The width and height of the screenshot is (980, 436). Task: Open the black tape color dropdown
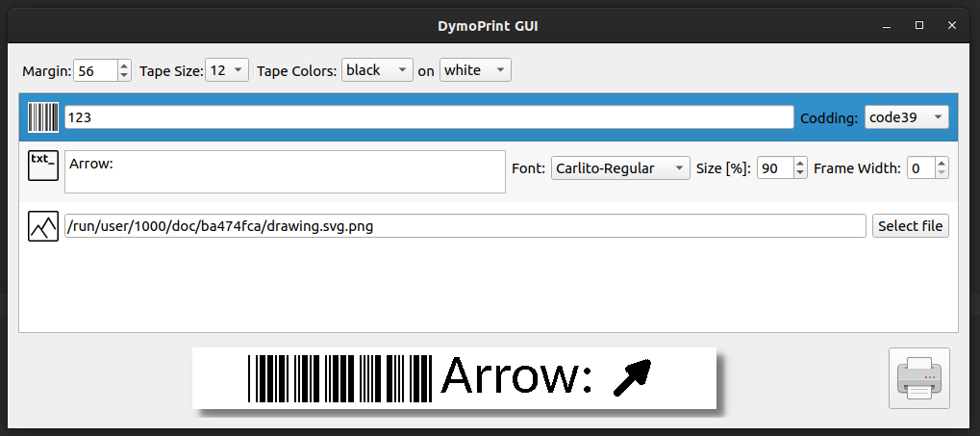(x=377, y=70)
